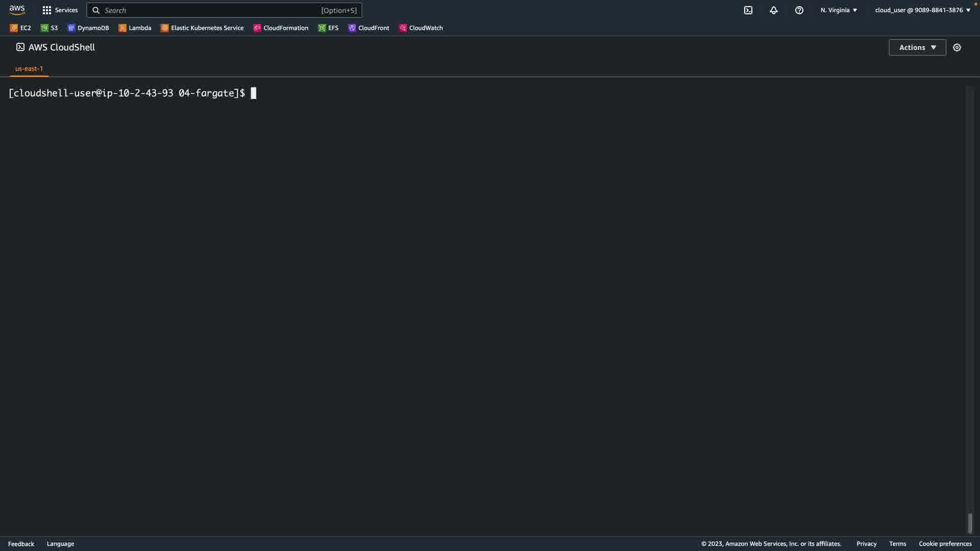The width and height of the screenshot is (980, 551).
Task: Open the notifications bell
Action: coord(773,10)
